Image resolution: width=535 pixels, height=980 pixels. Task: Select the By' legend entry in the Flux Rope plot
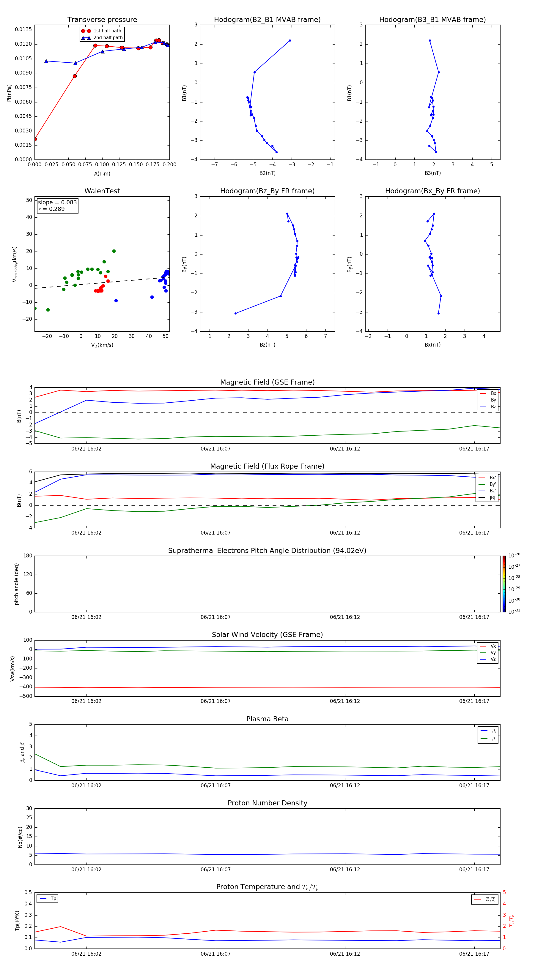pos(487,484)
